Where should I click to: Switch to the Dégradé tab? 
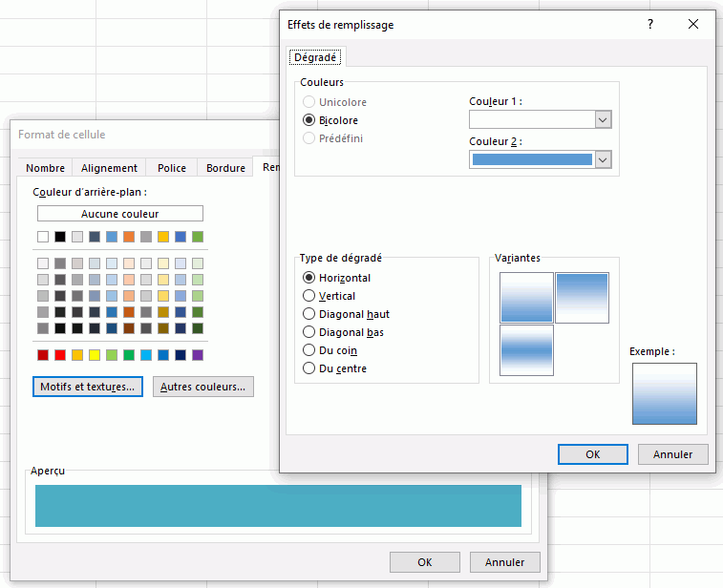coord(315,57)
